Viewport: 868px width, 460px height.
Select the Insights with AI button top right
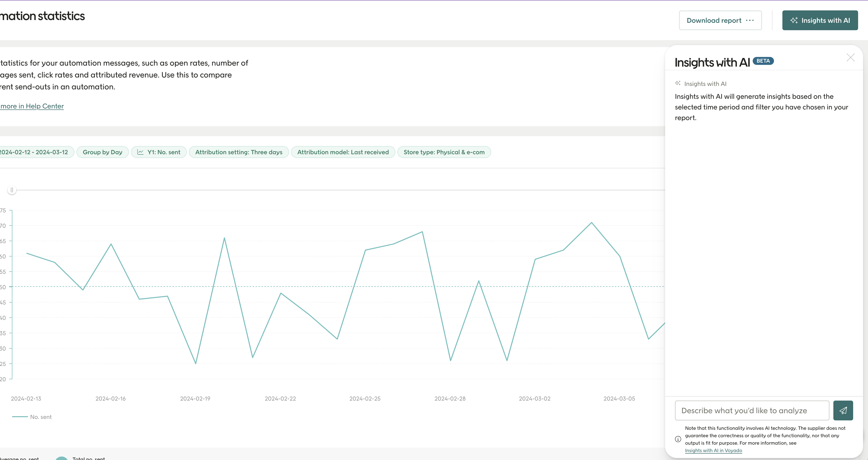click(x=820, y=20)
